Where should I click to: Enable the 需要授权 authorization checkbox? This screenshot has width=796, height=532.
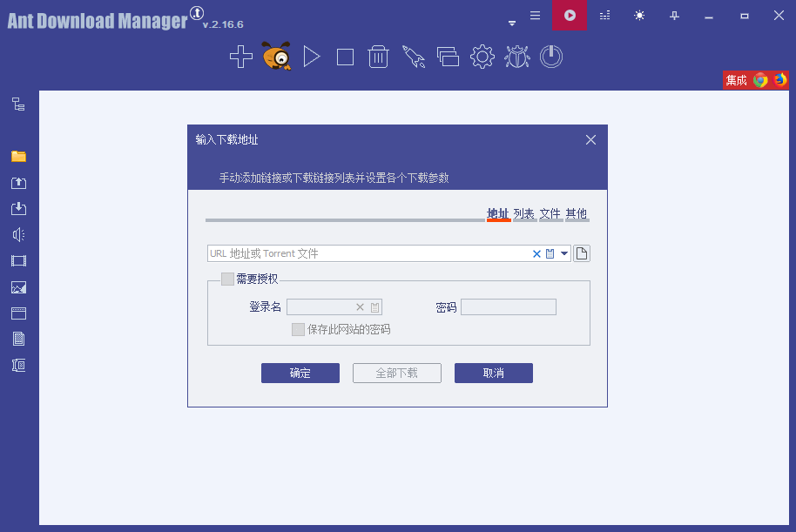tap(228, 279)
